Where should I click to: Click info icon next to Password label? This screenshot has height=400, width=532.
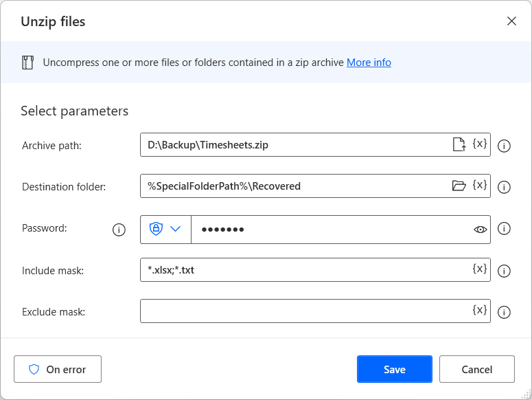119,230
